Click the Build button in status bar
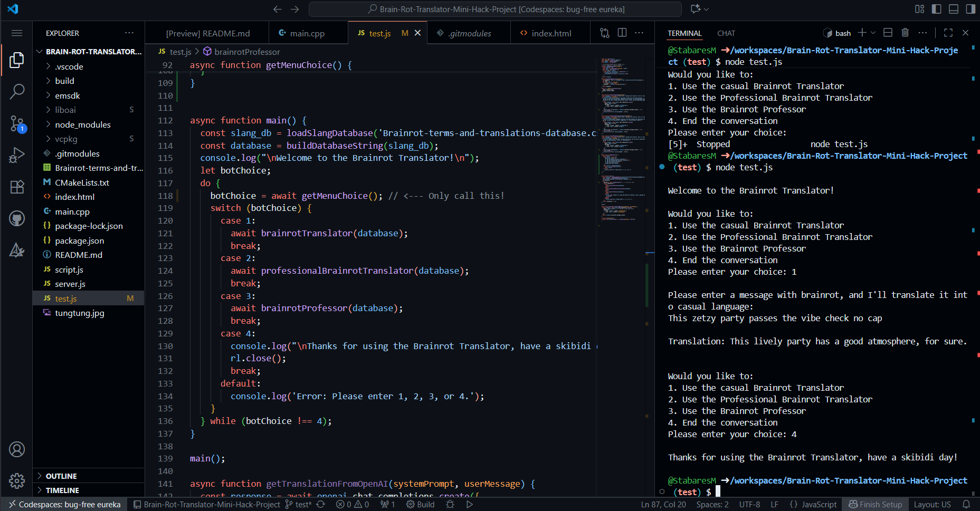This screenshot has width=980, height=511. pos(421,504)
